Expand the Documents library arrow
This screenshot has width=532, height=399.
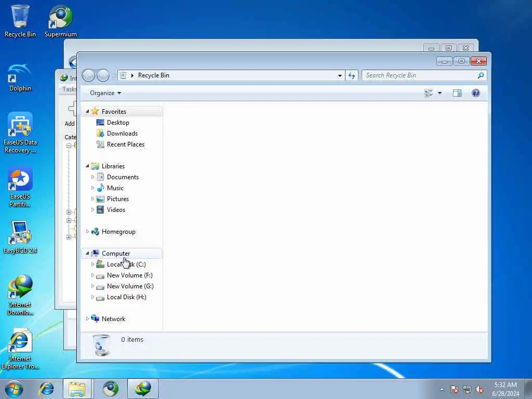click(x=92, y=177)
